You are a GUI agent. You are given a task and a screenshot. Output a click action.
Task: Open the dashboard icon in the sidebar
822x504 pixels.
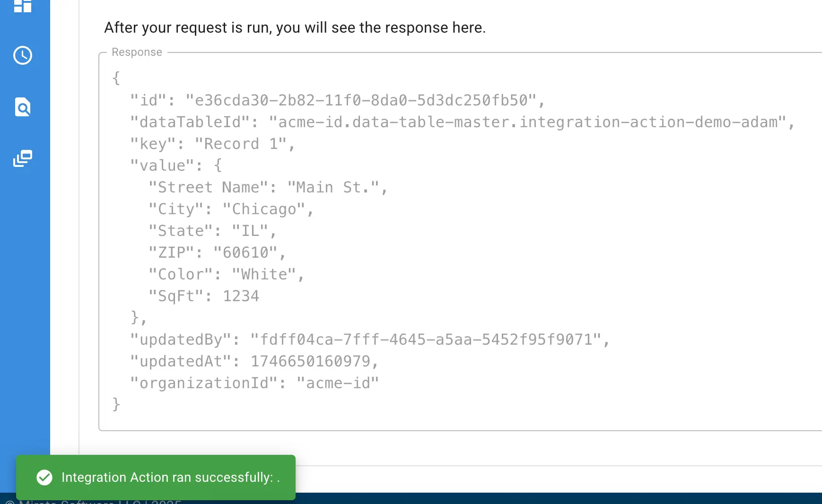[23, 6]
